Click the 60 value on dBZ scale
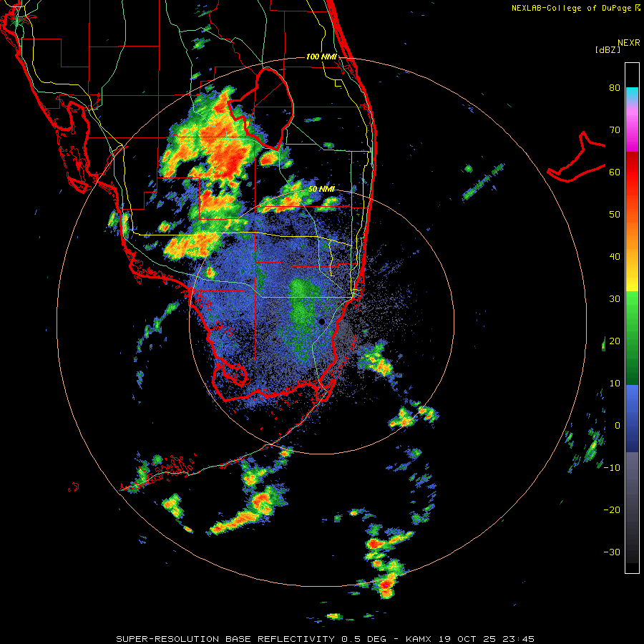Viewport: 644px width, 644px height. pyautogui.click(x=615, y=172)
